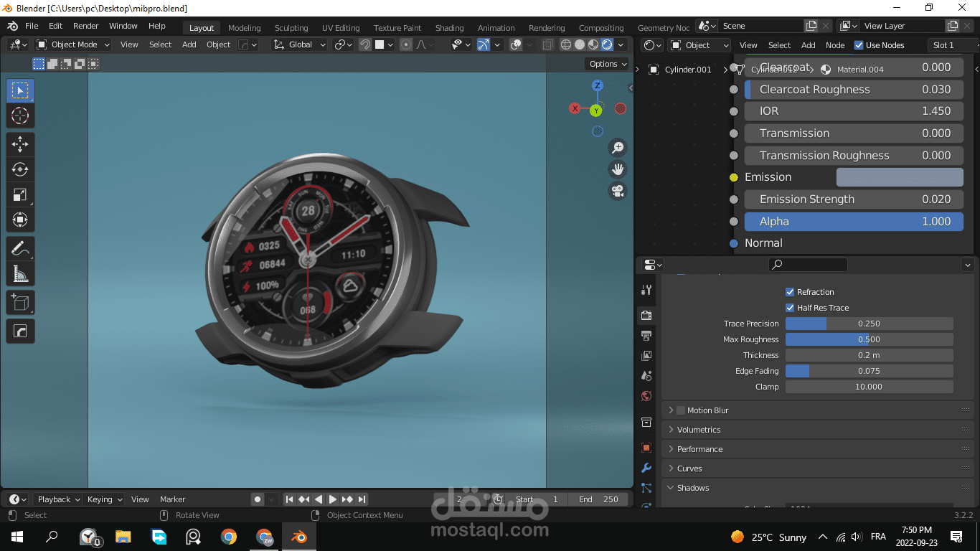Viewport: 980px width, 551px height.
Task: Click the Emission color swatch
Action: 900,177
